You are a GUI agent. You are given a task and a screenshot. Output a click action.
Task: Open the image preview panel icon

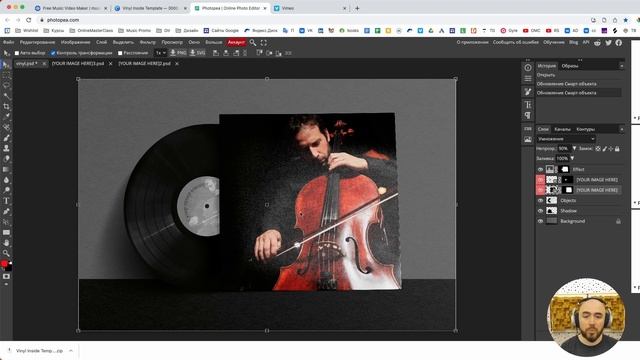point(528,140)
